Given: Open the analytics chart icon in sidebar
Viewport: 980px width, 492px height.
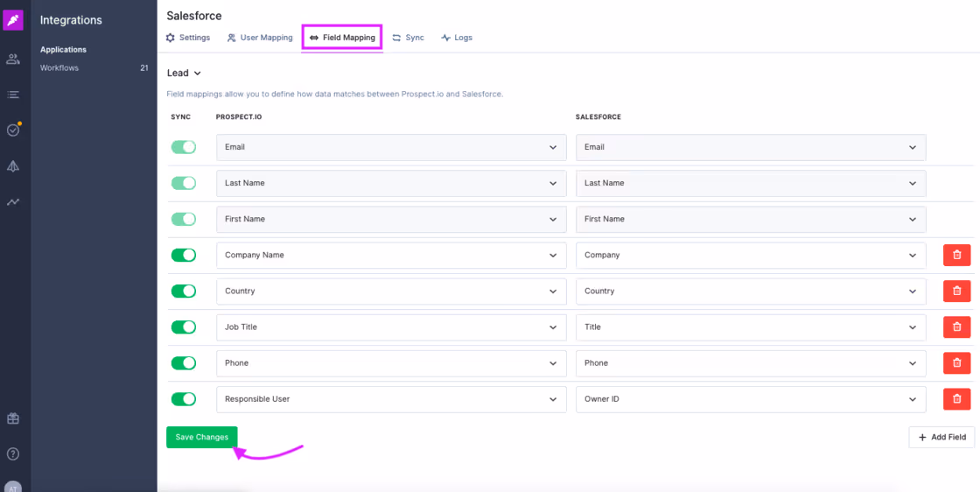Looking at the screenshot, I should (13, 202).
